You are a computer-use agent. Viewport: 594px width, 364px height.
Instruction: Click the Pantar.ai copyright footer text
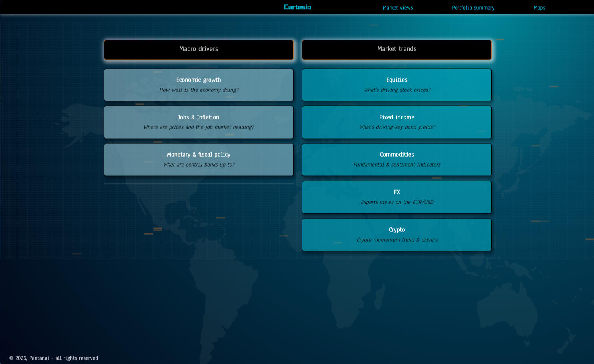(54, 358)
